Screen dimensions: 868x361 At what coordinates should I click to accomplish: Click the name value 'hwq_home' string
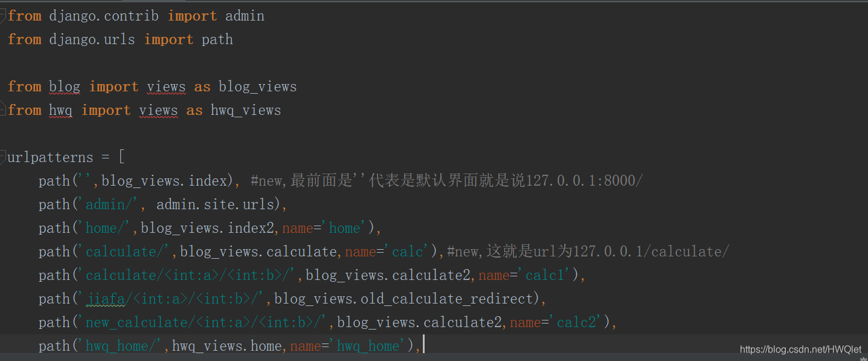click(x=368, y=346)
